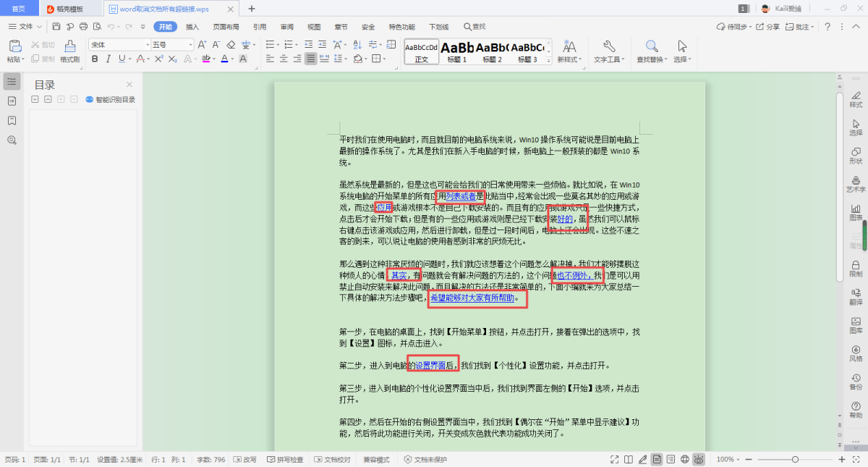Screen dimensions: 868x467
Task: Click the clear formatting eraser icon
Action: tap(231, 45)
